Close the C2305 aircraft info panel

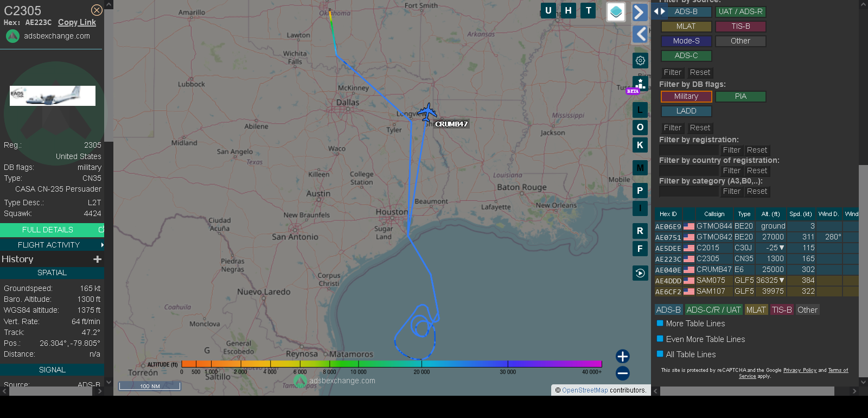click(97, 10)
